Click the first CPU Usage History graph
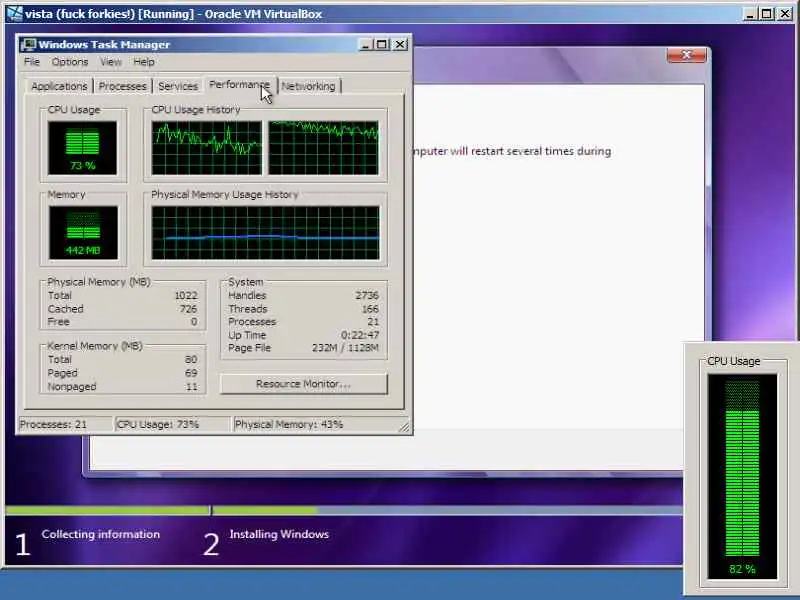 tap(207, 148)
